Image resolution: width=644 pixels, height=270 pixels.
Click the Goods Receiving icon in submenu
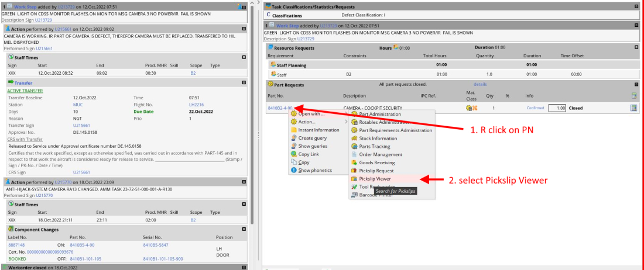(354, 162)
